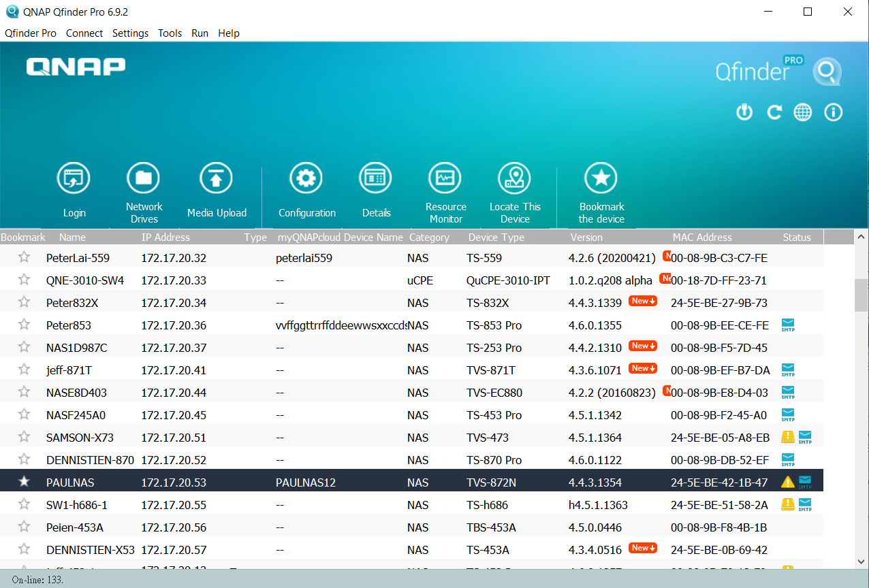Sort list by IP Address column
The width and height of the screenshot is (869, 588).
tap(165, 238)
